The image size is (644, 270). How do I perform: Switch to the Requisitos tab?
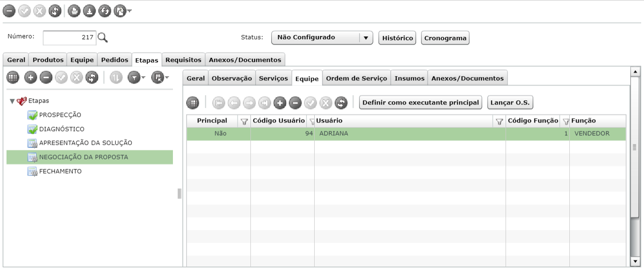tap(184, 60)
